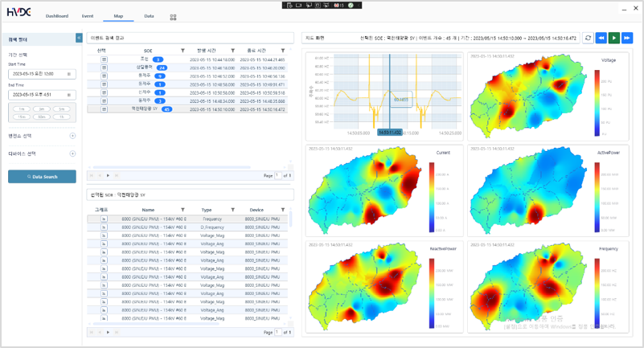This screenshot has height=348, width=644.
Task: Open the Start Time date picker
Action: [69, 74]
